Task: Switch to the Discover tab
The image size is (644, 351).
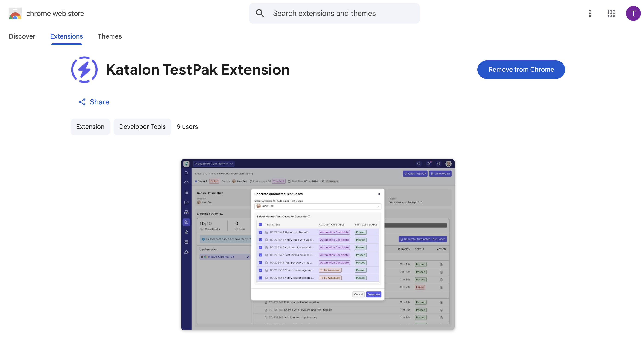Action: (22, 36)
